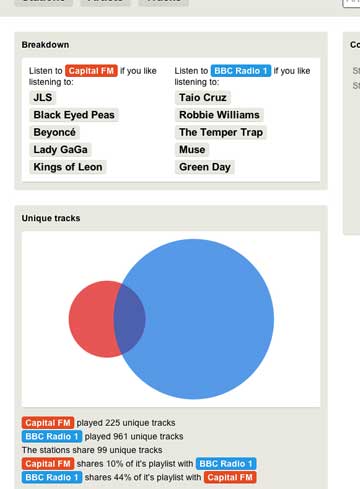Open the Taio Cruz artist tag

pos(203,97)
